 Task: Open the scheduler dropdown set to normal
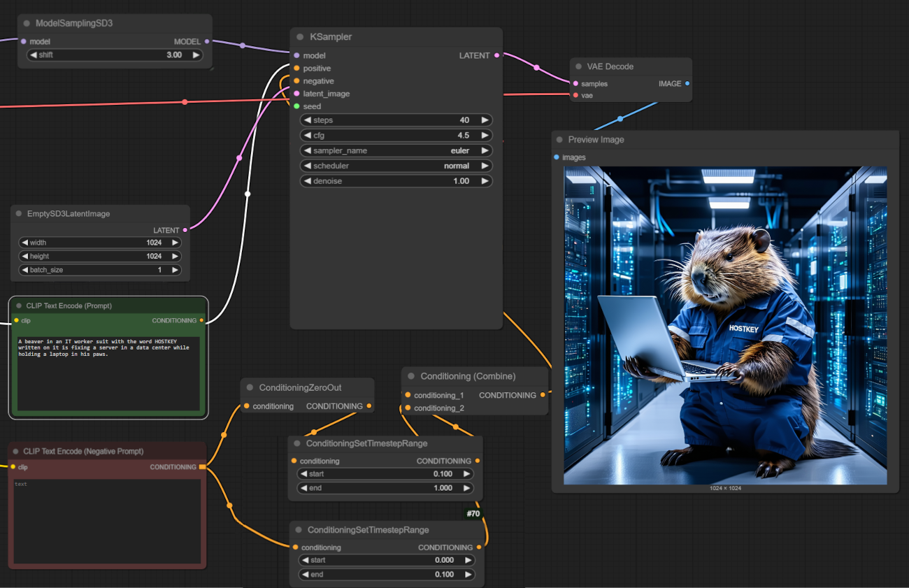[x=396, y=166]
